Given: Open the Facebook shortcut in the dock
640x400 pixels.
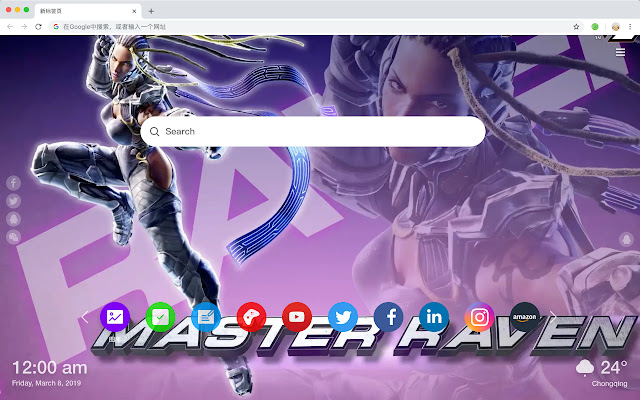Looking at the screenshot, I should click(389, 317).
